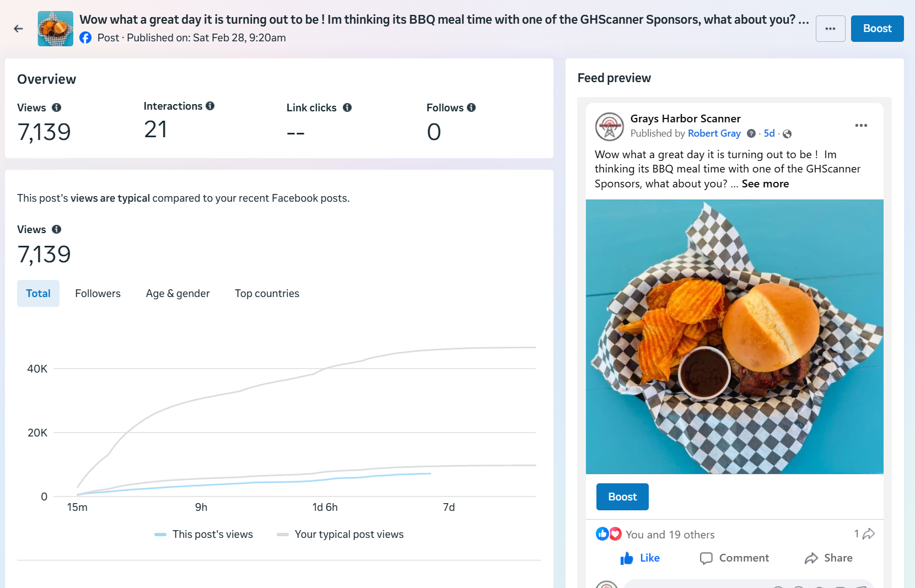This screenshot has height=588, width=915.
Task: Click the Views info icon in Overview
Action: coord(56,107)
